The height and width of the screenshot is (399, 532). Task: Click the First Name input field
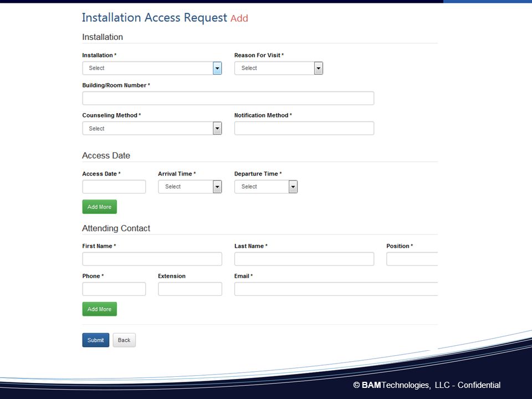pos(152,259)
